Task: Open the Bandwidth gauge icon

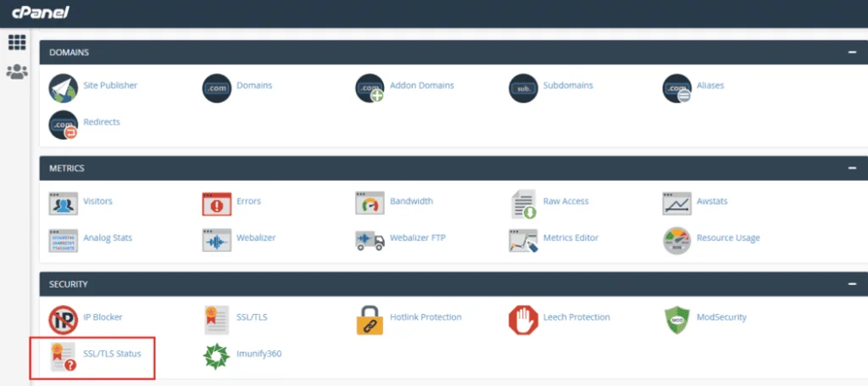Action: tap(370, 204)
